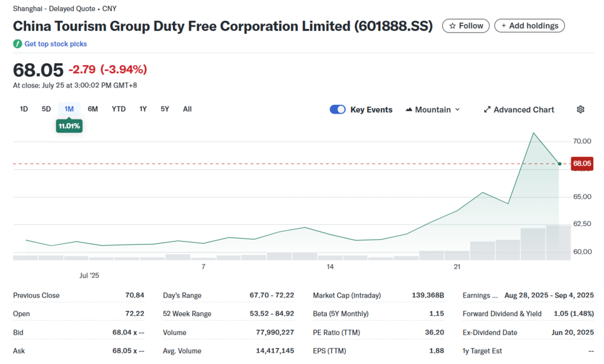
Task: Show the 5Y price history
Action: 165,109
